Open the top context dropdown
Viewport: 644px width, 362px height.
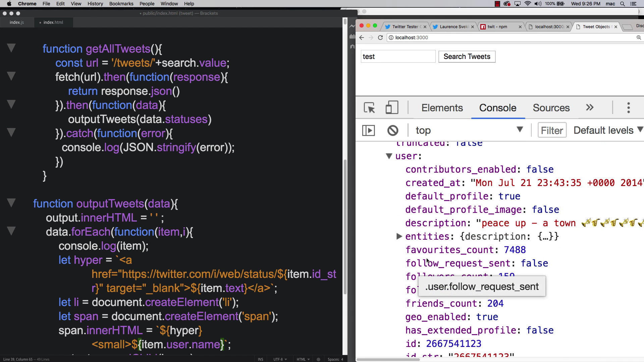pos(469,130)
